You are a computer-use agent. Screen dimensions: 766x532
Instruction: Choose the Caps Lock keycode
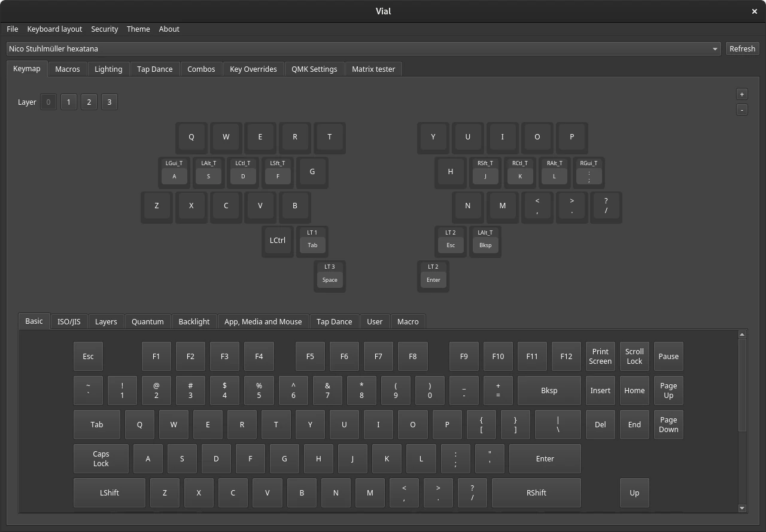101,459
